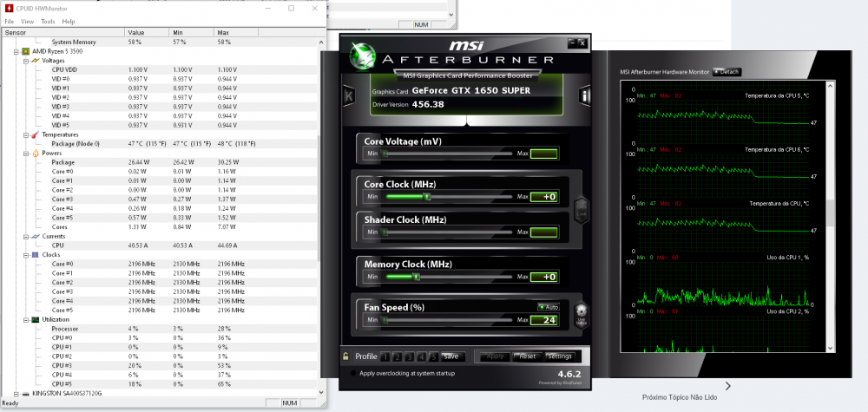868x412 pixels.
Task: Click the user-defined fan gear icon
Action: click(581, 313)
